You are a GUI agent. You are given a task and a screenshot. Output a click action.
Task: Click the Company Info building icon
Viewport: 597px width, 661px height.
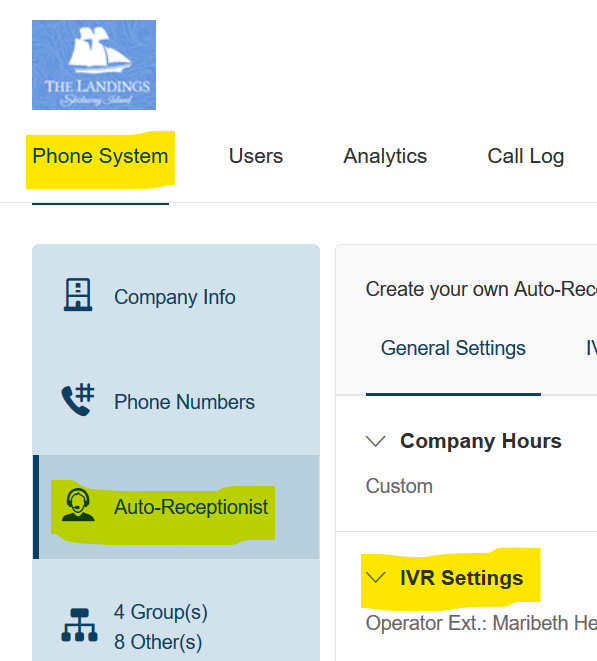[x=78, y=295]
